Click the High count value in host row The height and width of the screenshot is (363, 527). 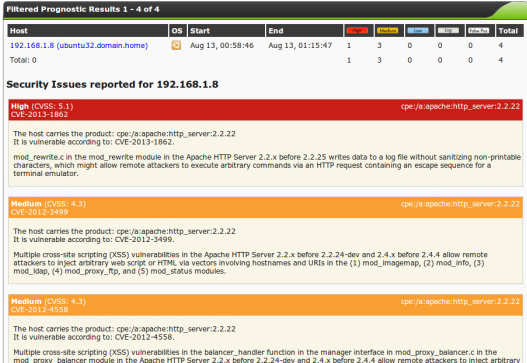(x=349, y=45)
